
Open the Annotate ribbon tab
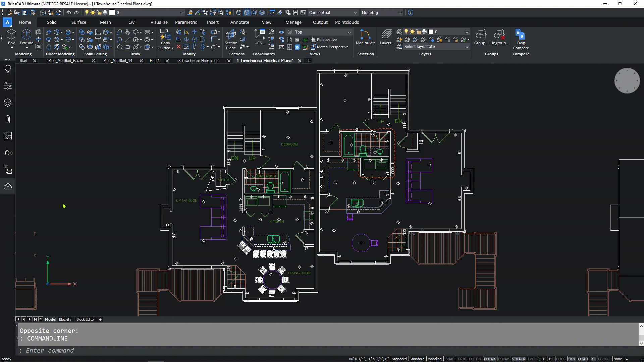(239, 22)
